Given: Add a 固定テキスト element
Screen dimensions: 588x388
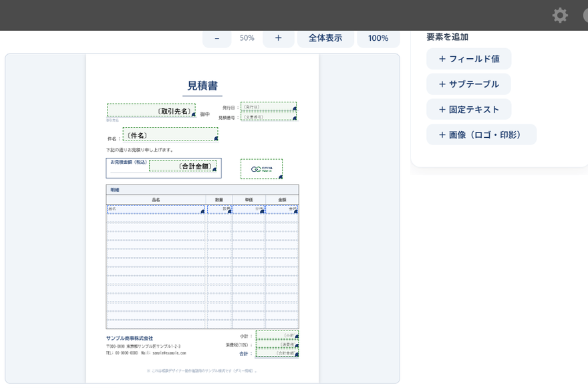Looking at the screenshot, I should [469, 109].
